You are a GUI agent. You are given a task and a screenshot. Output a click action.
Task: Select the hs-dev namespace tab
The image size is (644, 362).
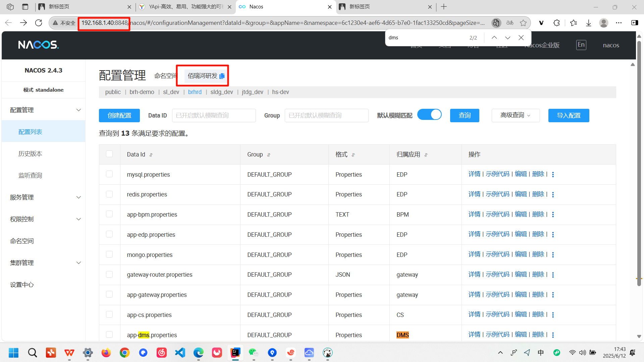point(280,92)
